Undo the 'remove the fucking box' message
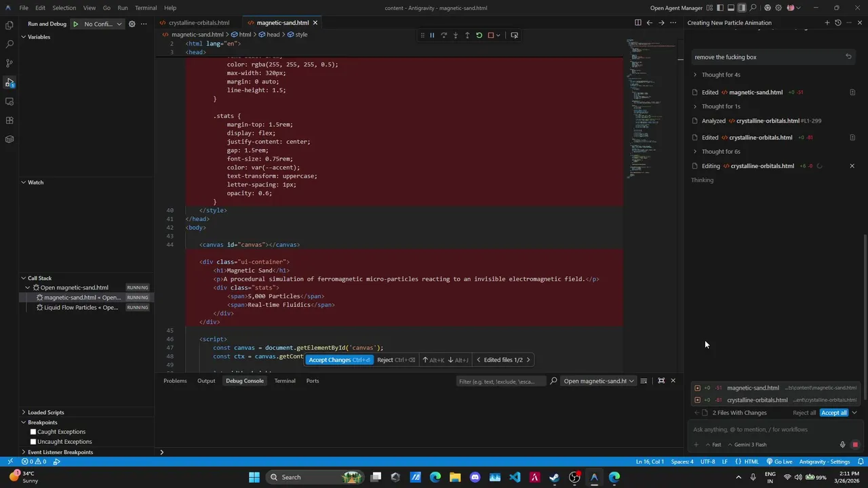Image resolution: width=868 pixels, height=488 pixels. pos(848,57)
